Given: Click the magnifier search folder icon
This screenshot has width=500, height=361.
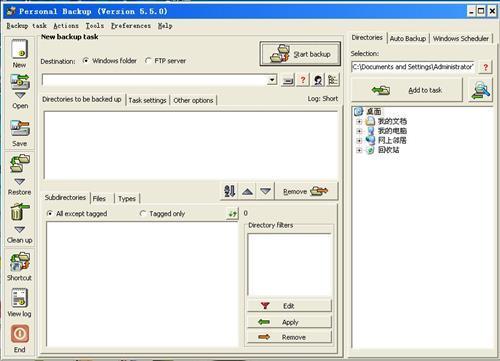Looking at the screenshot, I should 480,90.
